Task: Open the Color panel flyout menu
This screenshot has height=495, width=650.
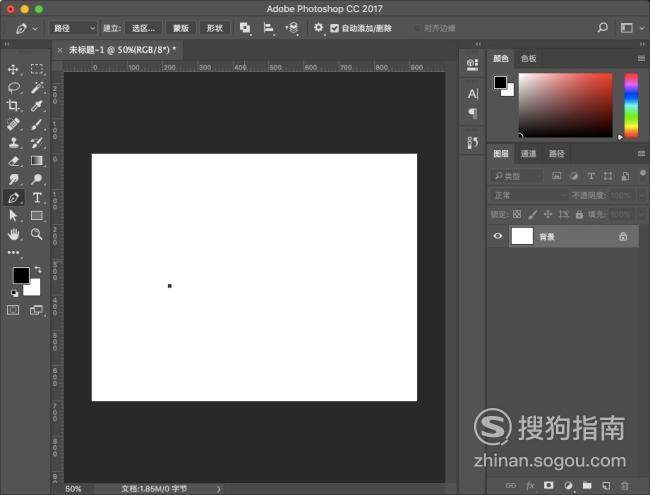Action: click(641, 58)
